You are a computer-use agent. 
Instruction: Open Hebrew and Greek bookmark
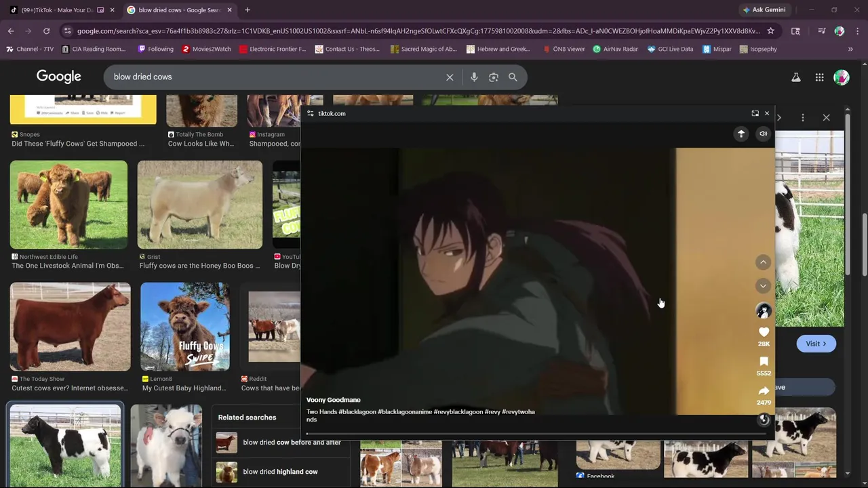click(x=498, y=49)
